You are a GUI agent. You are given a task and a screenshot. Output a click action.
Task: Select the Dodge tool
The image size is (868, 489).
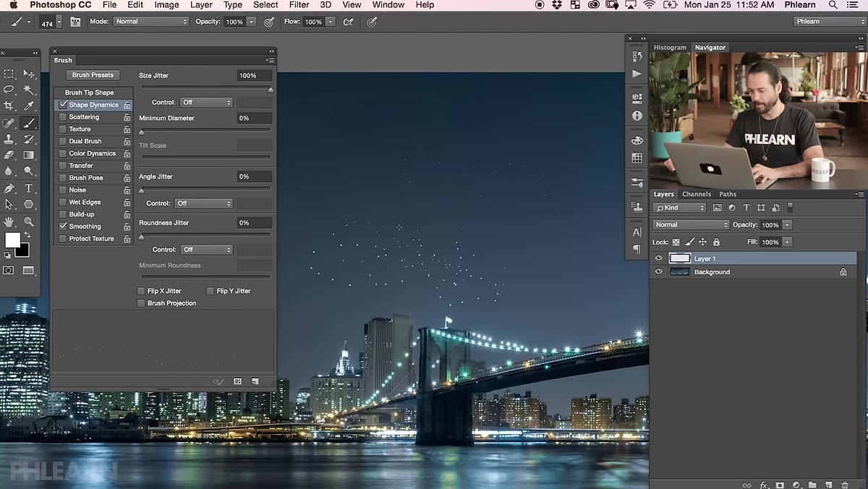[x=29, y=171]
